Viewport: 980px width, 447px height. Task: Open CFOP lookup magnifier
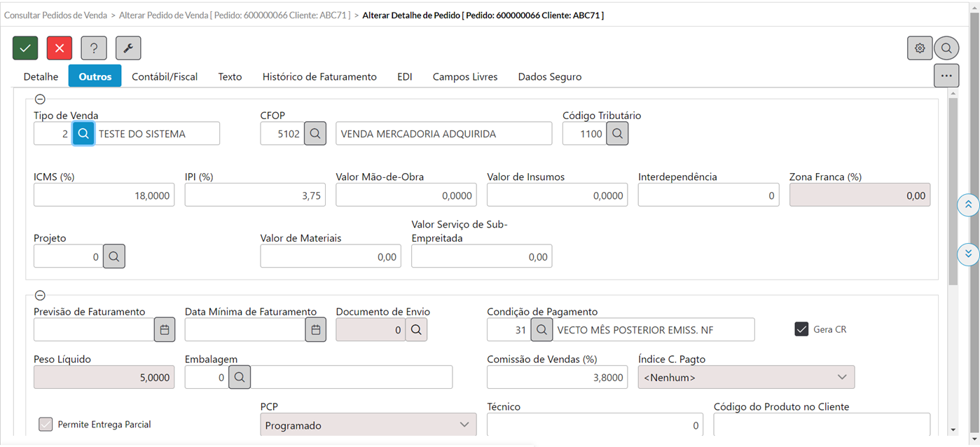(315, 133)
